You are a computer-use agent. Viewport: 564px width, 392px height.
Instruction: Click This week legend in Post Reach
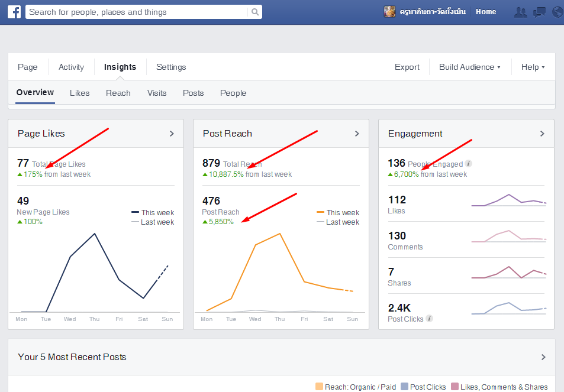[338, 212]
